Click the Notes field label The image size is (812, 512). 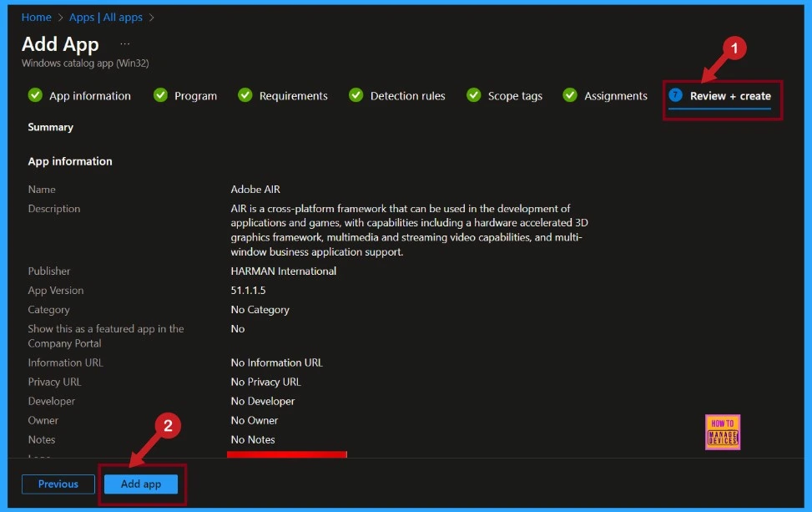tap(42, 439)
